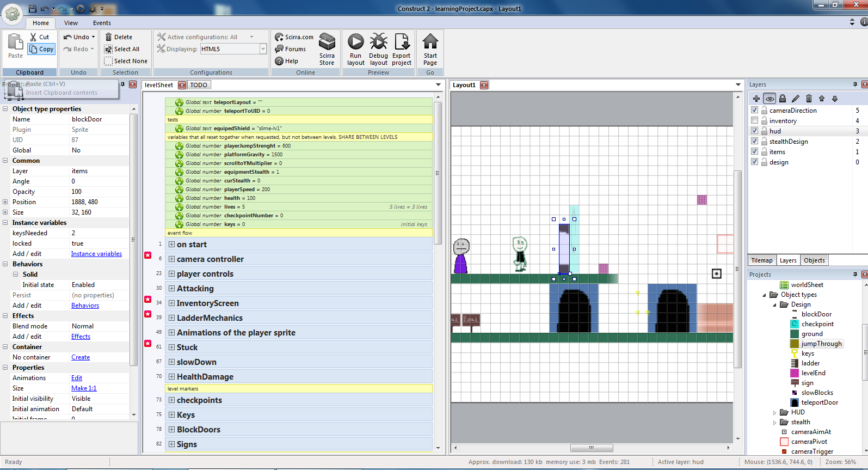Click the Behaviors add/edit link
The height and width of the screenshot is (470, 868).
click(85, 306)
